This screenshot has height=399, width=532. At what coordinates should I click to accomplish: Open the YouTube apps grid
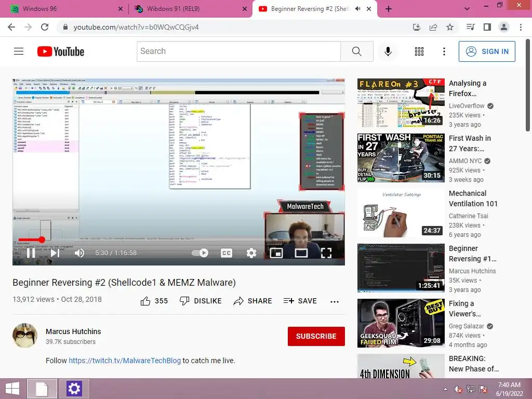point(419,51)
